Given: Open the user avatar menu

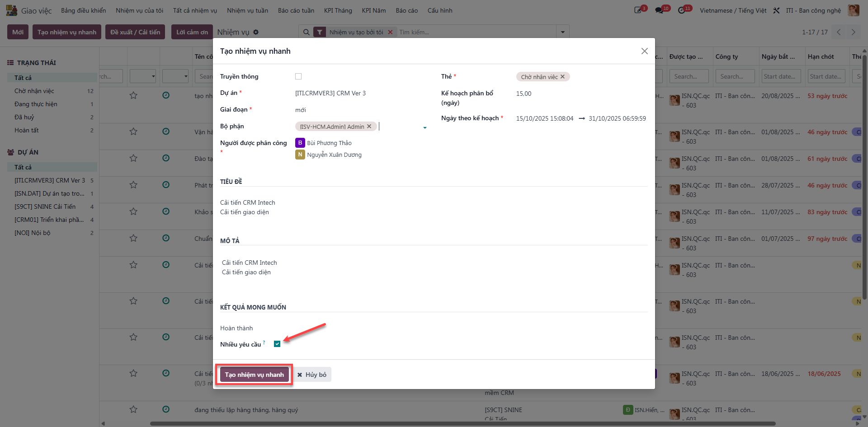Looking at the screenshot, I should (x=854, y=10).
